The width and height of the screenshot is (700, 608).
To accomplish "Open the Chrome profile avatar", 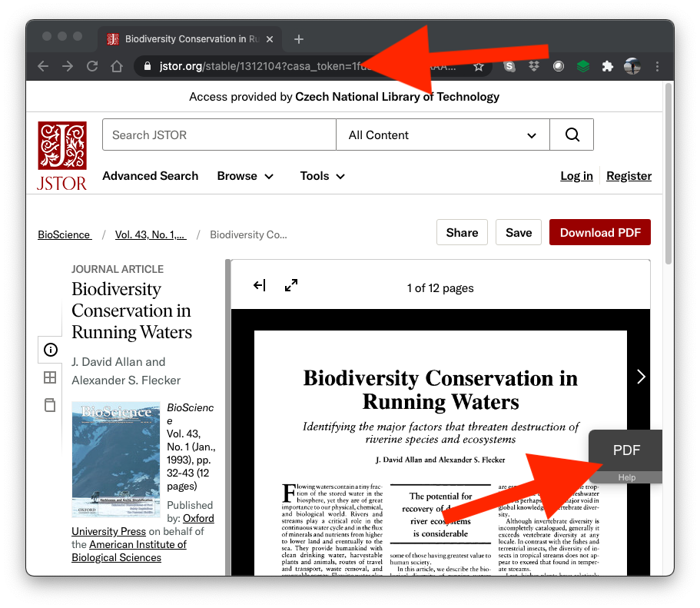I will point(632,67).
